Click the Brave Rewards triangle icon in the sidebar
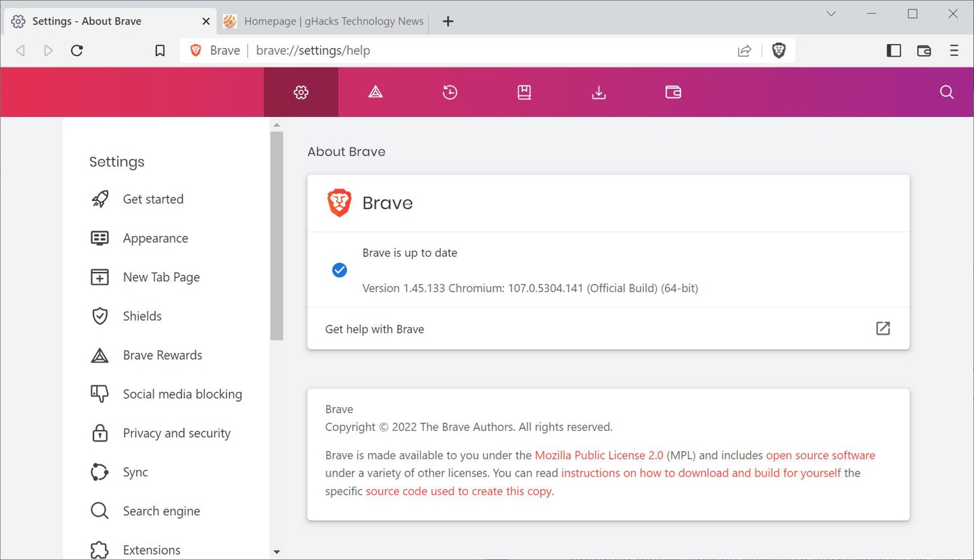 [x=99, y=355]
